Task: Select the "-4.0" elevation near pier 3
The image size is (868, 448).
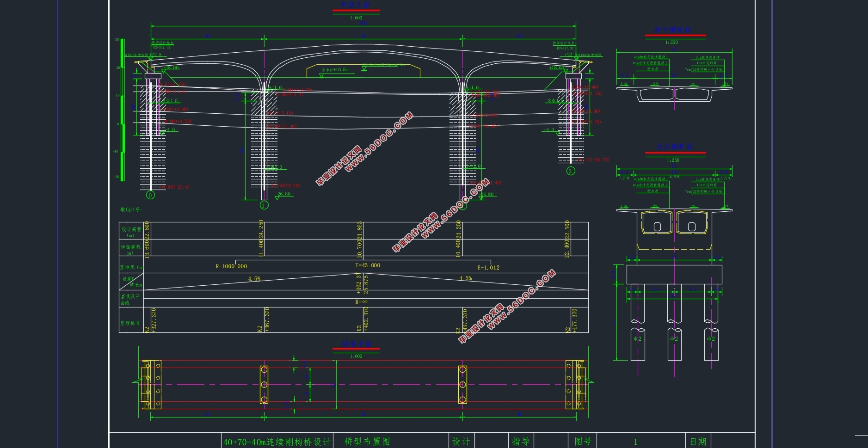Action: point(549,130)
